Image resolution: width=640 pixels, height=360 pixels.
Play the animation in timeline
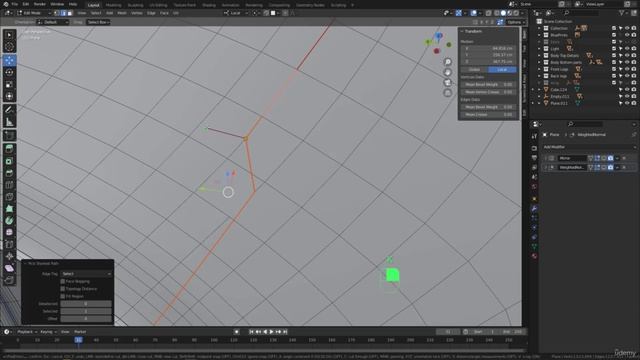pos(271,332)
